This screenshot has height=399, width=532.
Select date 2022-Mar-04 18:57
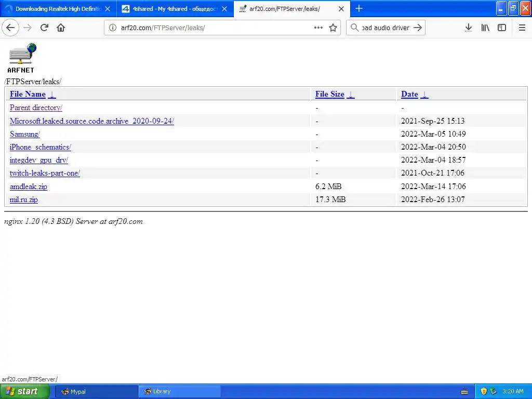coord(433,160)
